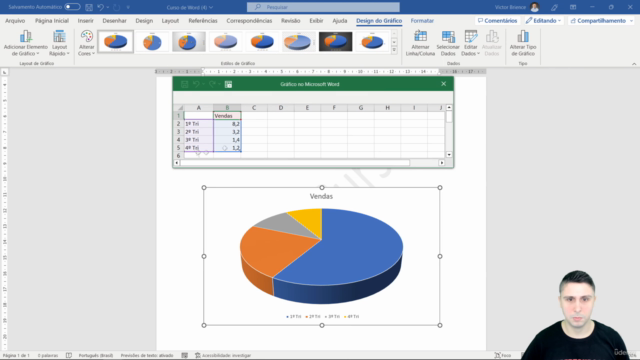Image resolution: width=640 pixels, height=360 pixels.
Task: Switch to the Exibir tab
Action: click(x=316, y=21)
